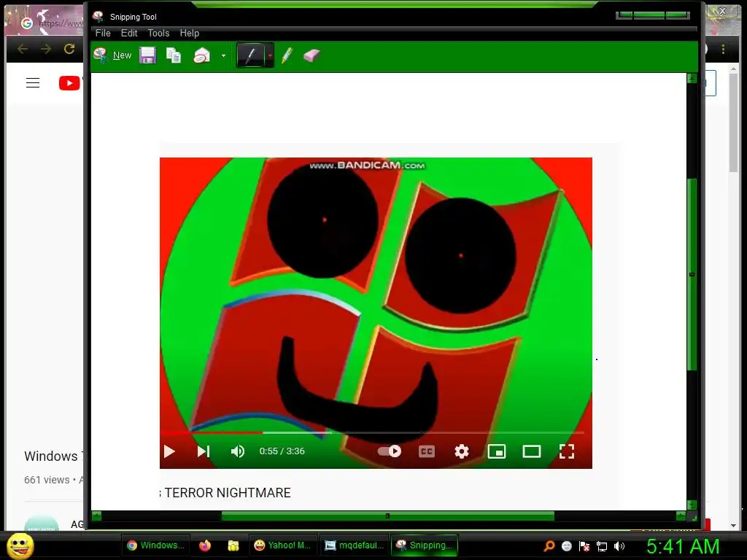Switch to the Yahoo! M... taskbar button

click(283, 545)
